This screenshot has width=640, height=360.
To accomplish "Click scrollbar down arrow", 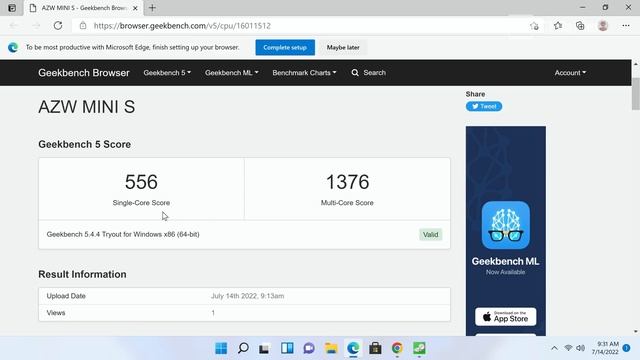I will (x=636, y=331).
